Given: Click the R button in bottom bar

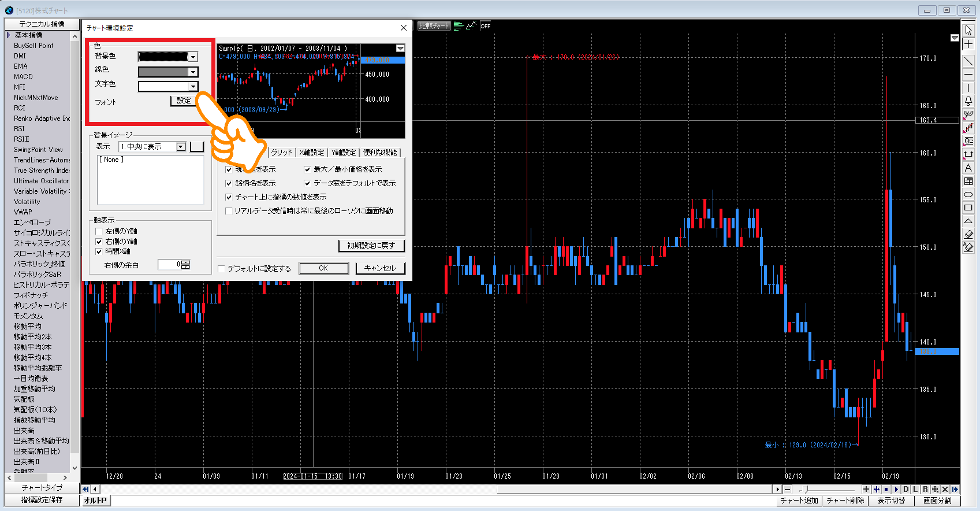Looking at the screenshot, I should click(x=925, y=490).
